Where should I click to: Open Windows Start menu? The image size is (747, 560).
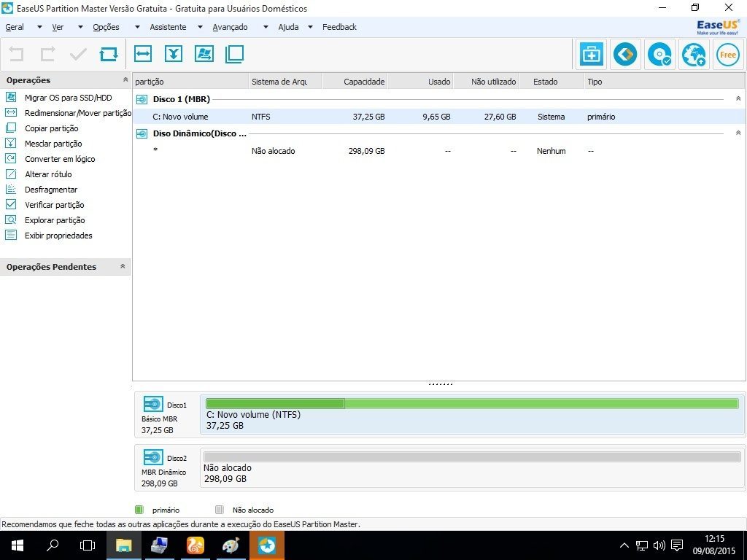[18, 545]
